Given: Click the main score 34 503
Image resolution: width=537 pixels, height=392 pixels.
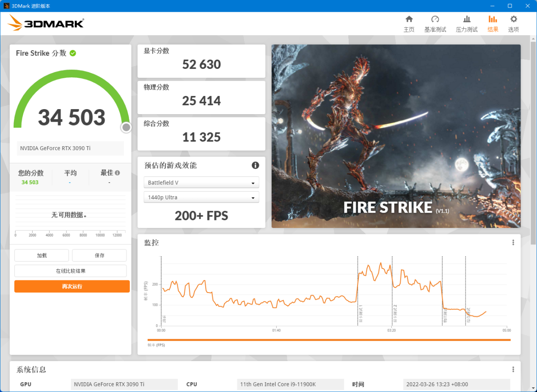Looking at the screenshot, I should point(72,118).
